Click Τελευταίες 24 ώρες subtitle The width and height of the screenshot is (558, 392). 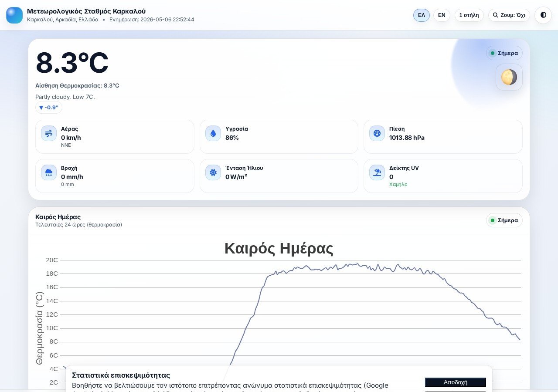pos(78,225)
